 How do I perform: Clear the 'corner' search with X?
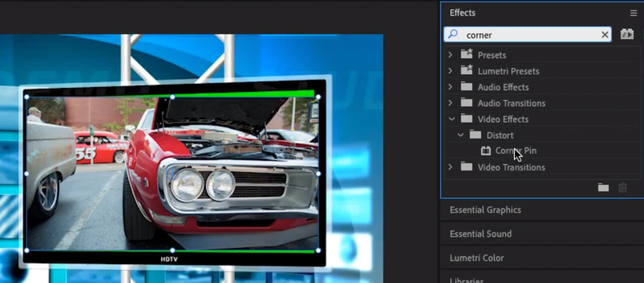[605, 35]
